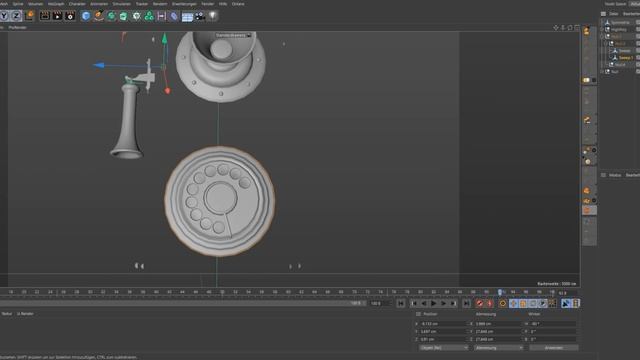Click the Position X input field

click(444, 324)
